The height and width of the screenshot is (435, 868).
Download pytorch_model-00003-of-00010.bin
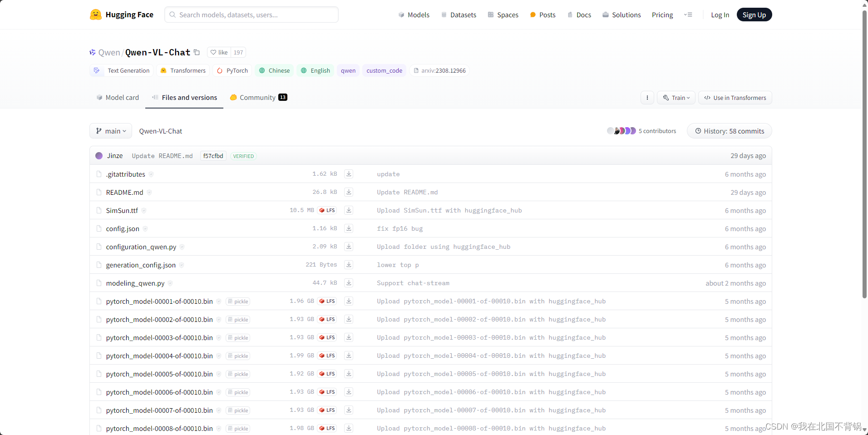tap(349, 337)
